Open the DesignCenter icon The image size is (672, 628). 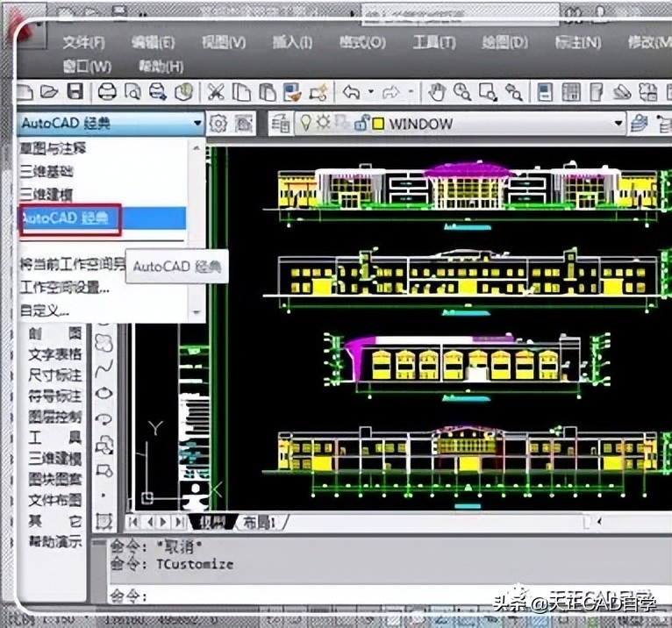click(x=570, y=92)
